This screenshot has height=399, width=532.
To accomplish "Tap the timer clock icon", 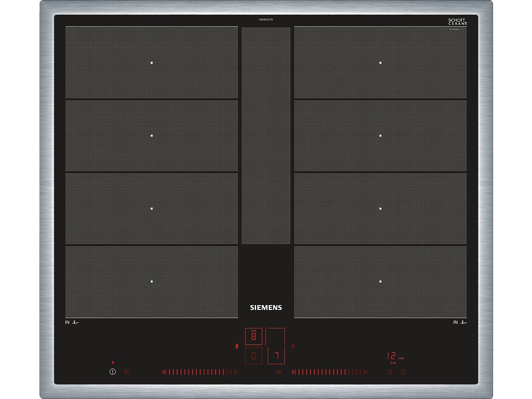I will [x=390, y=372].
